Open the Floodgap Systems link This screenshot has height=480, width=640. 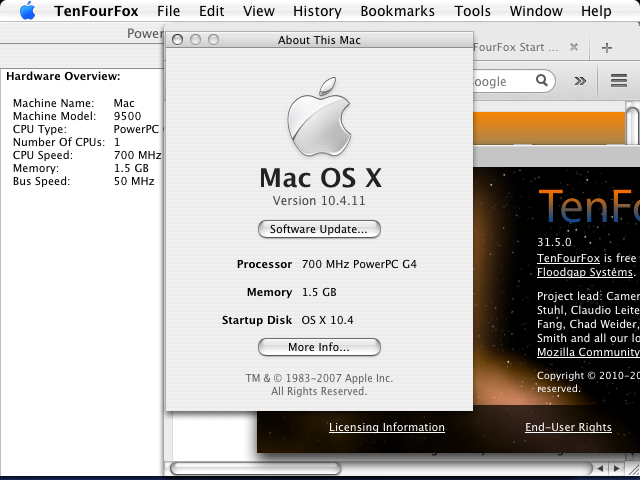pyautogui.click(x=585, y=272)
